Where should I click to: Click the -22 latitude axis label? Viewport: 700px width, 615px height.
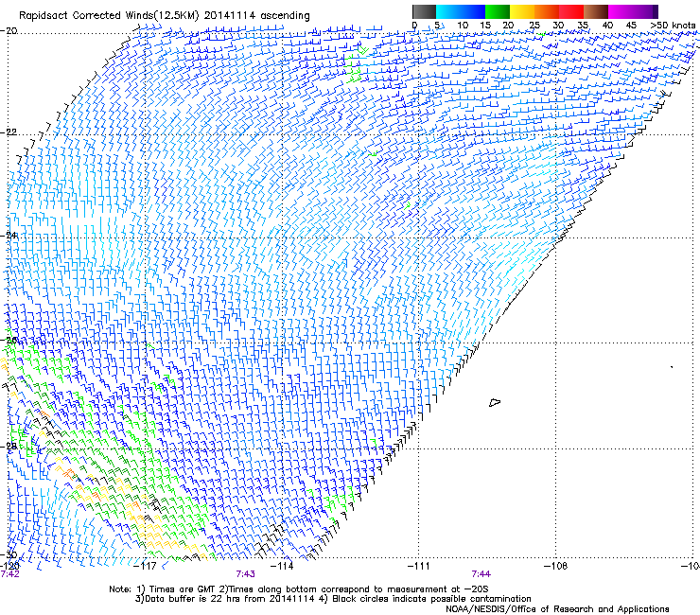click(9, 132)
